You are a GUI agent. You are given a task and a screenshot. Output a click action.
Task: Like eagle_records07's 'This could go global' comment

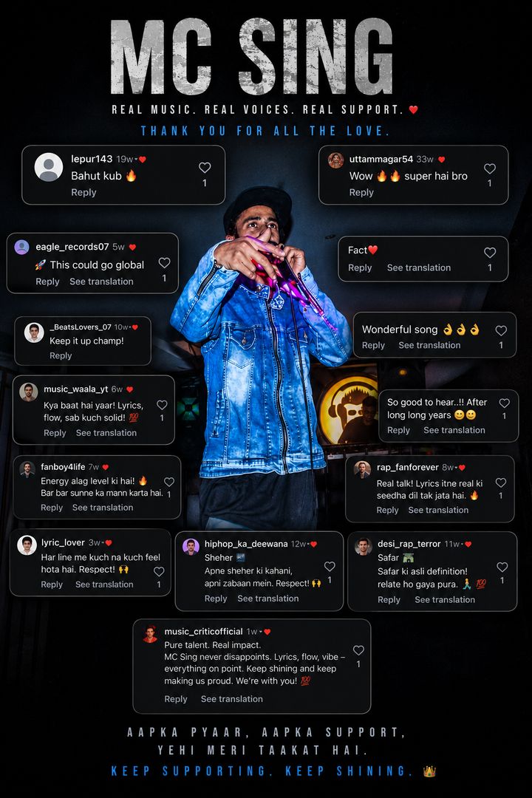pos(164,262)
